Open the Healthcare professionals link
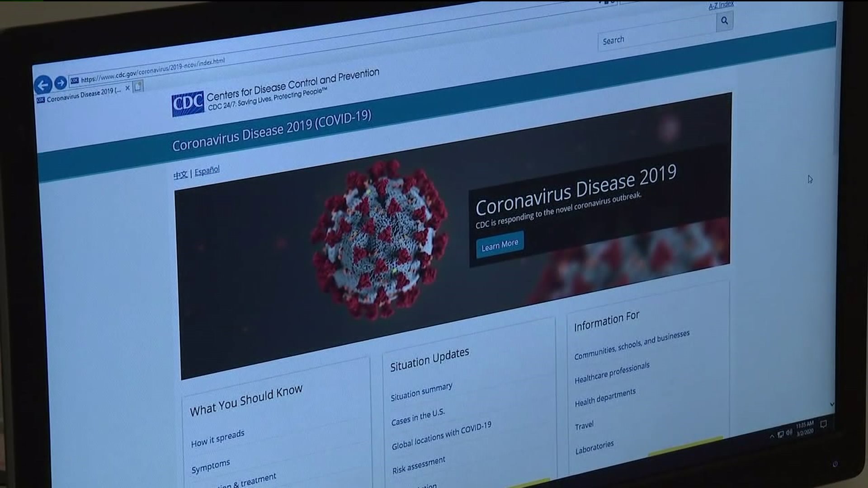The width and height of the screenshot is (868, 488). tap(612, 373)
